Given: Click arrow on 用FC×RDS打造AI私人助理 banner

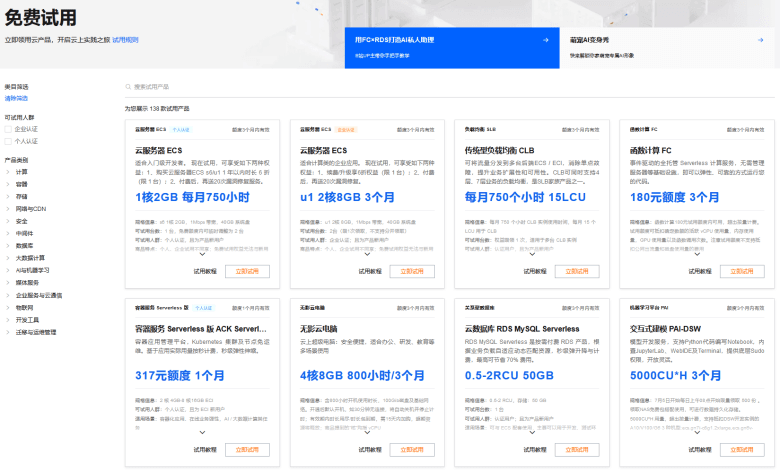Looking at the screenshot, I should click(x=546, y=40).
